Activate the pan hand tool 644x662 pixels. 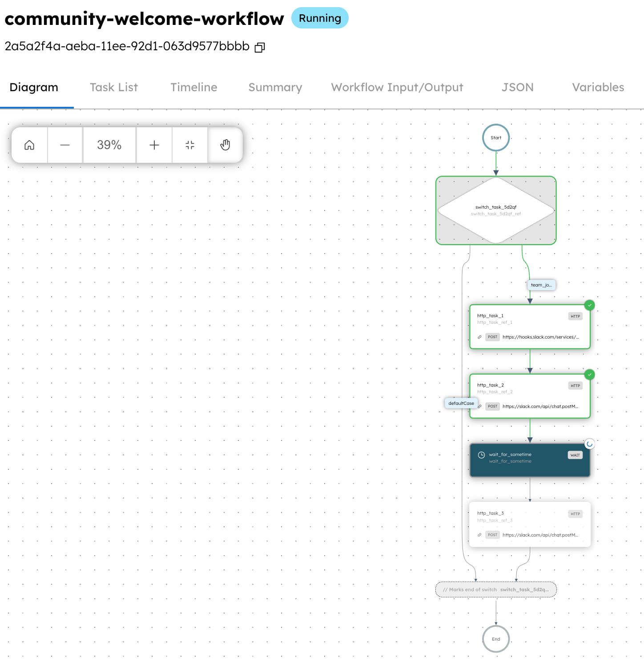(x=225, y=145)
